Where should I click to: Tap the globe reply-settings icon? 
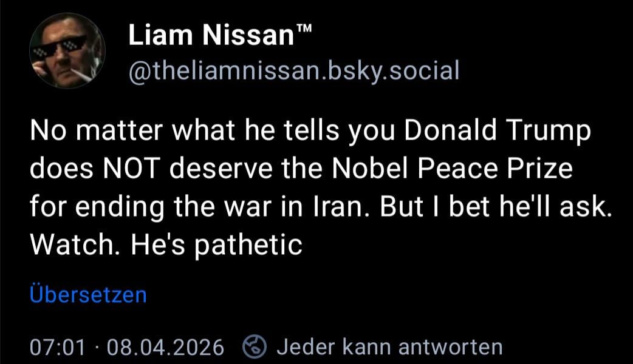255,347
